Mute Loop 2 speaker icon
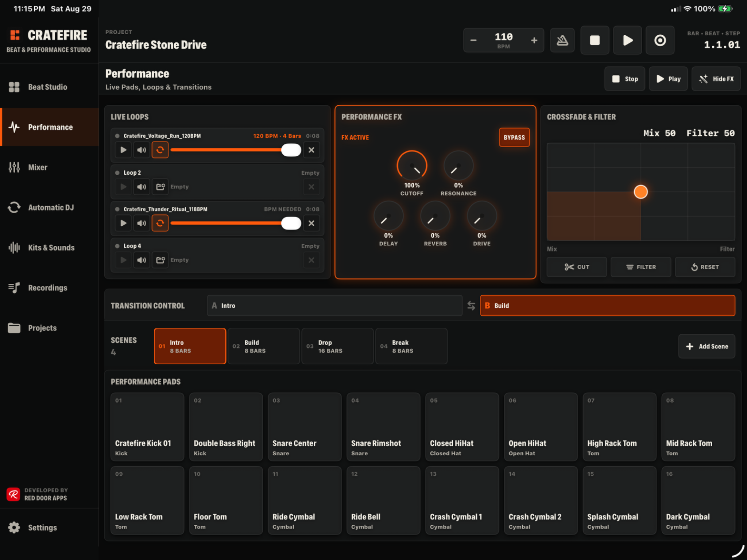Viewport: 747px width, 560px height. (x=142, y=187)
